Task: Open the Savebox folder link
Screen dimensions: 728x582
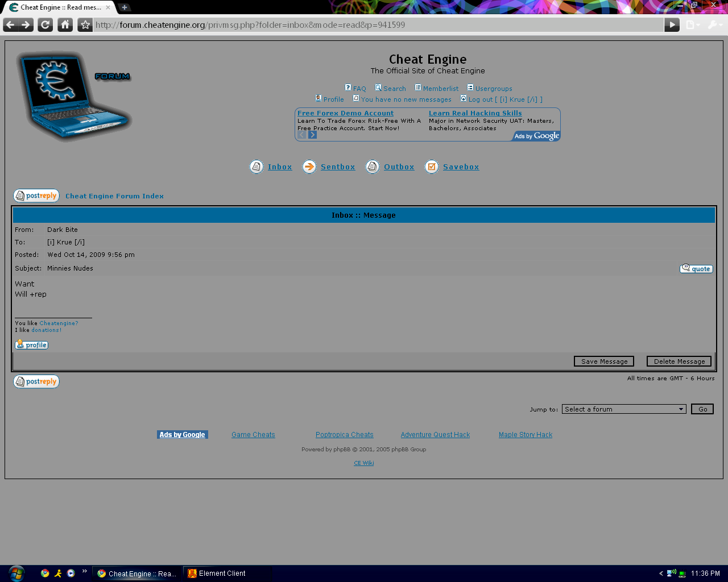Action: (461, 167)
